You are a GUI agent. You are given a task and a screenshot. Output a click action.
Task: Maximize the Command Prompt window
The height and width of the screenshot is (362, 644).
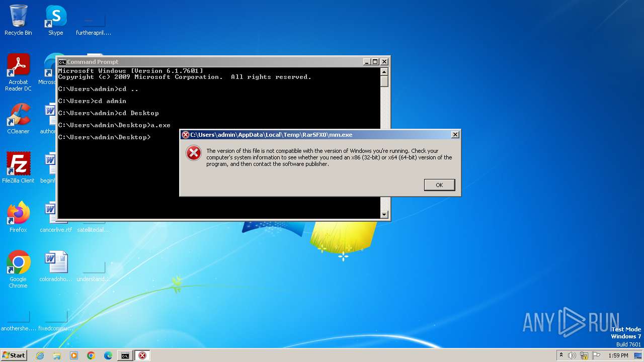coord(375,62)
